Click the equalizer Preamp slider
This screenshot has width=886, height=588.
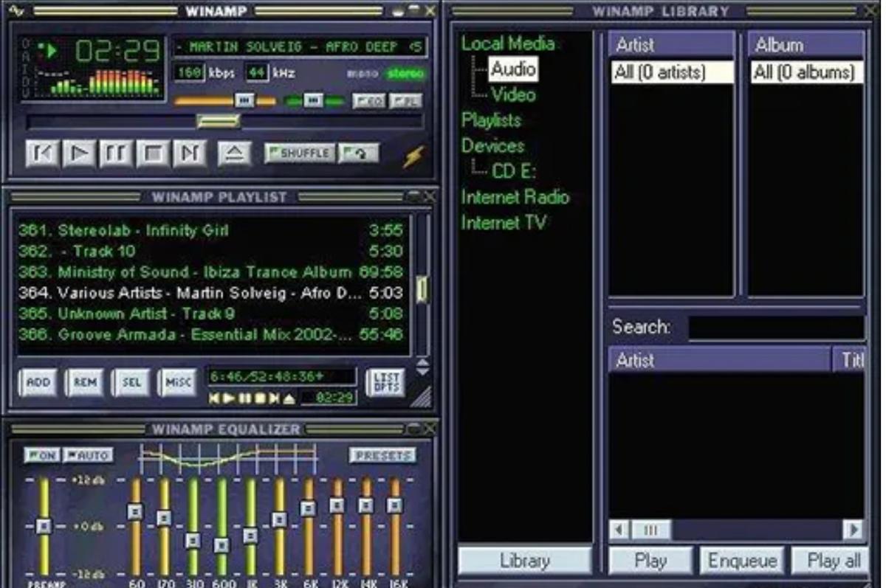(44, 526)
